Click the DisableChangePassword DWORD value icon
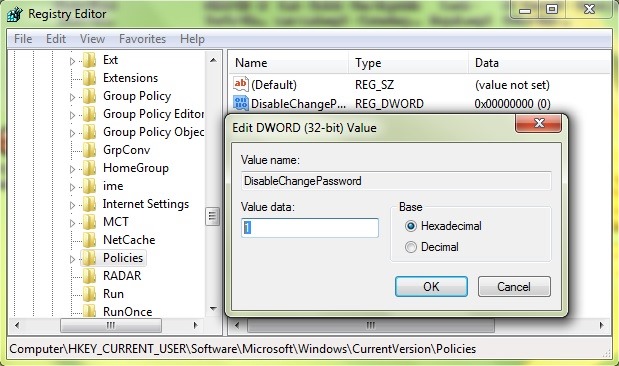The image size is (619, 366). tap(240, 103)
